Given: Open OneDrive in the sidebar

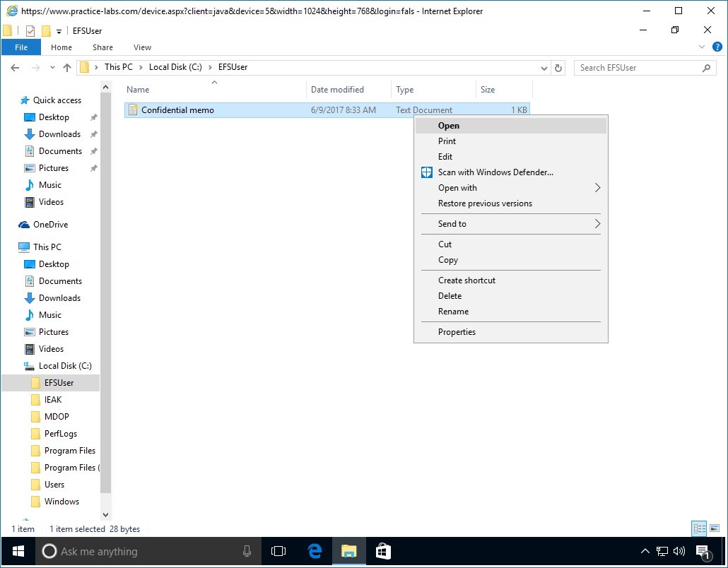Looking at the screenshot, I should click(52, 224).
